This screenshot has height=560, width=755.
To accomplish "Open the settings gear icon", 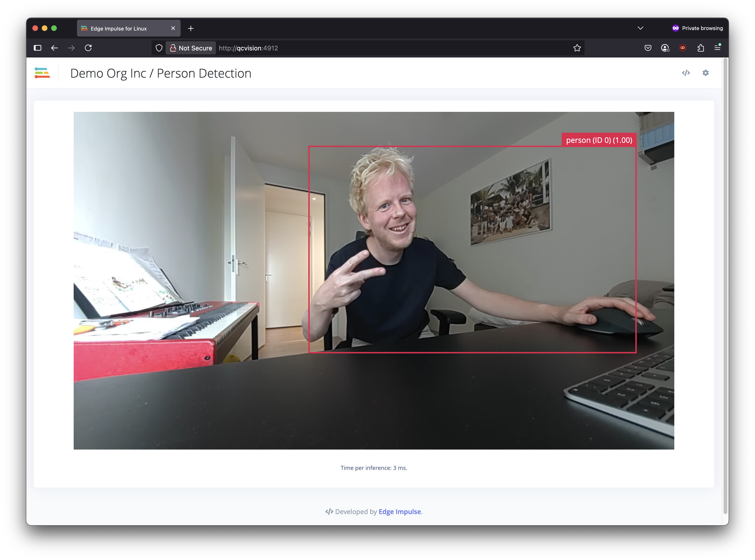I will coord(705,73).
